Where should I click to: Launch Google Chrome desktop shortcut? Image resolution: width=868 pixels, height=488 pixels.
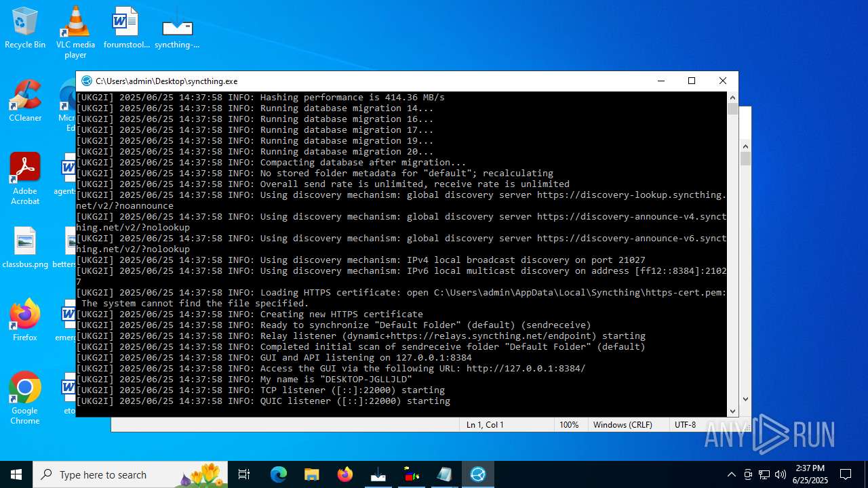tap(25, 398)
